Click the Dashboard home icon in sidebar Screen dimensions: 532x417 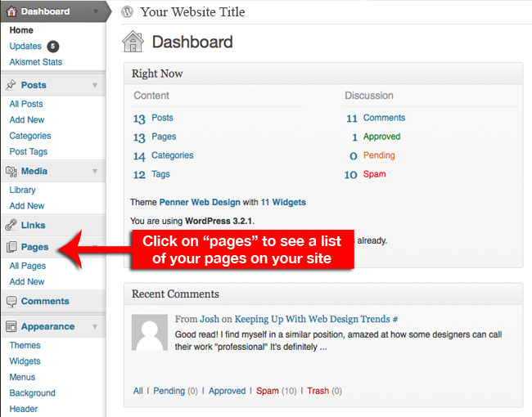pyautogui.click(x=11, y=11)
